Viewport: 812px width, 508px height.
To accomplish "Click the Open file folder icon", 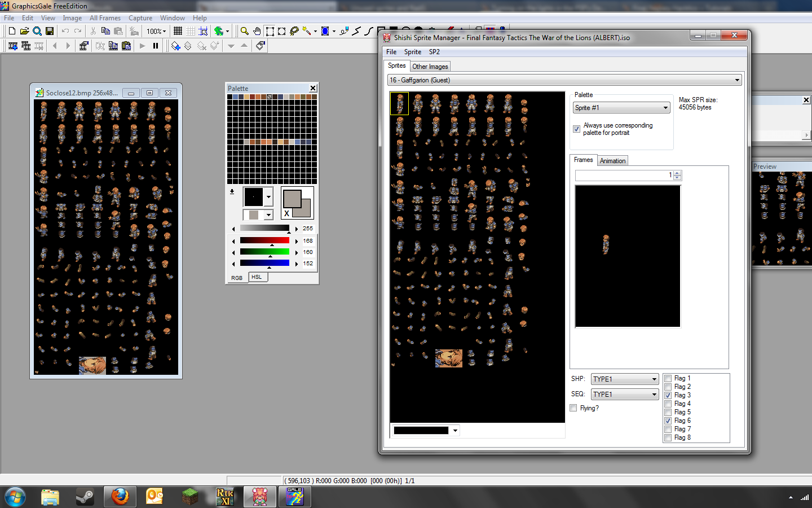I will [24, 31].
